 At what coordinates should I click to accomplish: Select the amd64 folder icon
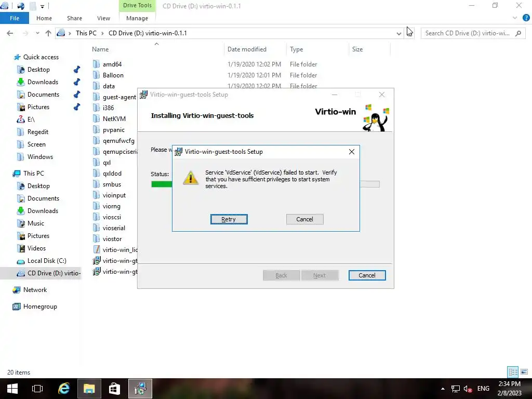pyautogui.click(x=96, y=64)
